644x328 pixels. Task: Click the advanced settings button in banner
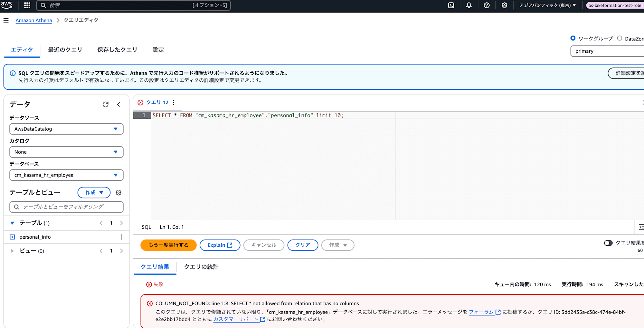[626, 73]
